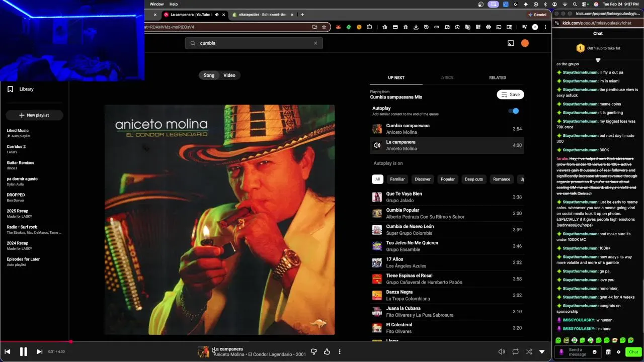Open the Kick chat emoji picker

pyautogui.click(x=594, y=352)
